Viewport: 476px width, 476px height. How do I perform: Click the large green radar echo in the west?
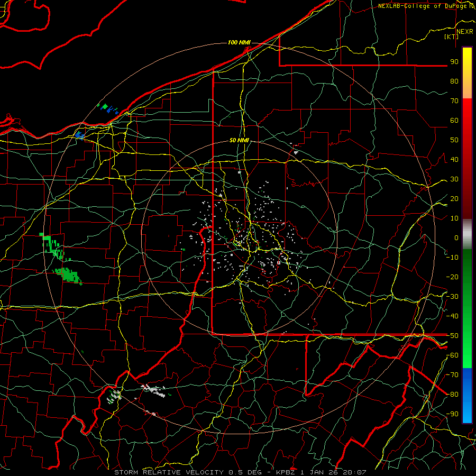pyautogui.click(x=68, y=274)
